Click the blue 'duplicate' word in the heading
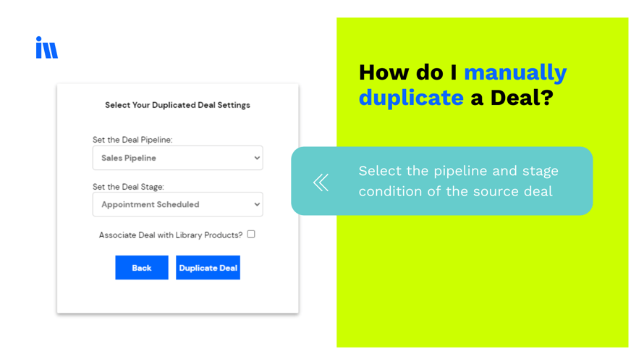Screen dimensions: 644x362 pyautogui.click(x=410, y=97)
